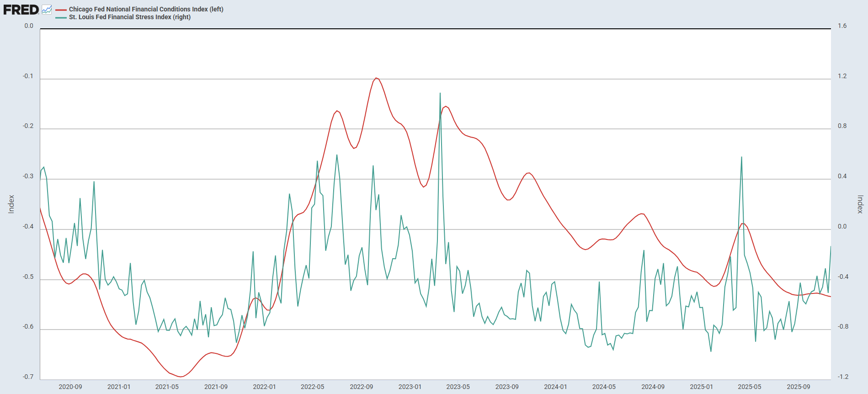This screenshot has height=394, width=868.
Task: Toggle the St. Louis Fed Financial Stress series
Action: pos(129,17)
